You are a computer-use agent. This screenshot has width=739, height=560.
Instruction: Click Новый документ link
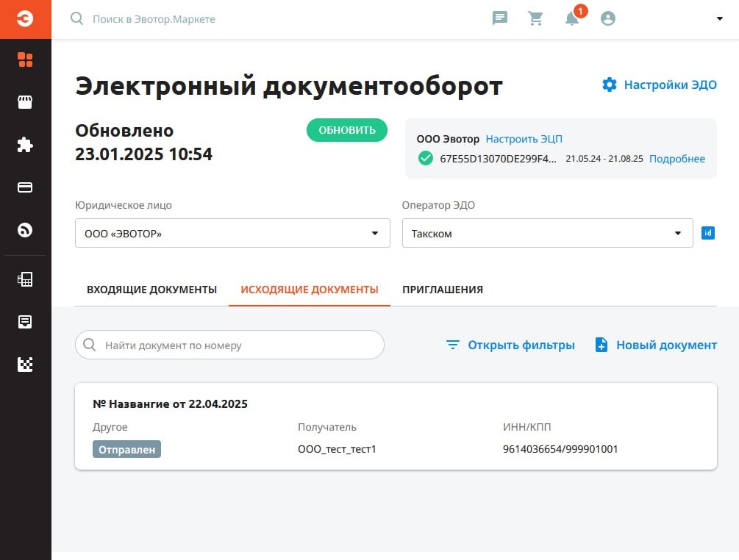[x=666, y=345]
